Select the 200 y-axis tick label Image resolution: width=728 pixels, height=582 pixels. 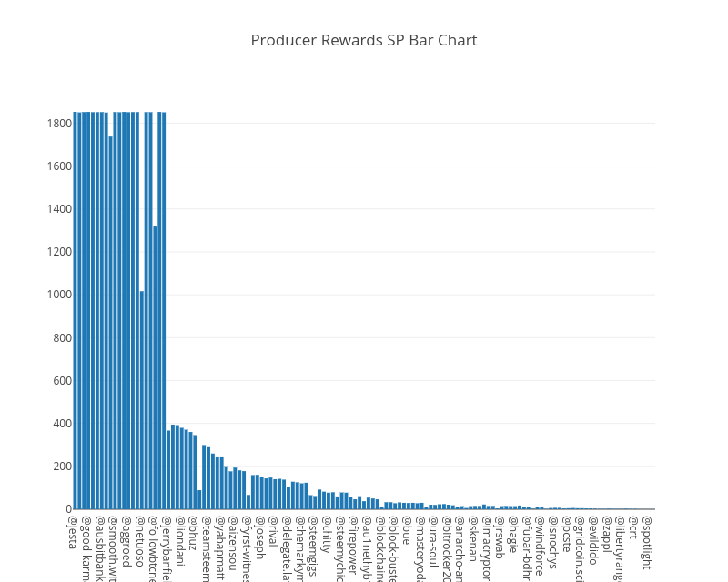click(63, 467)
